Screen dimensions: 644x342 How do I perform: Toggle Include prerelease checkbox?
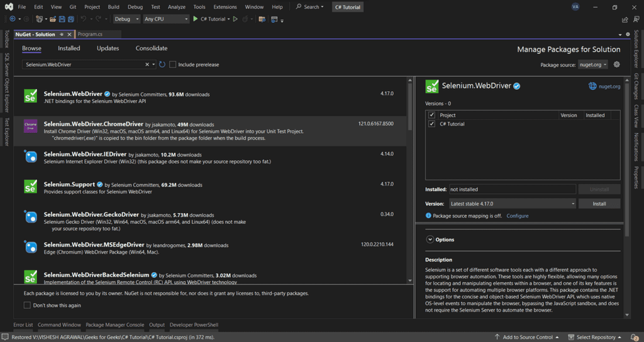click(173, 65)
